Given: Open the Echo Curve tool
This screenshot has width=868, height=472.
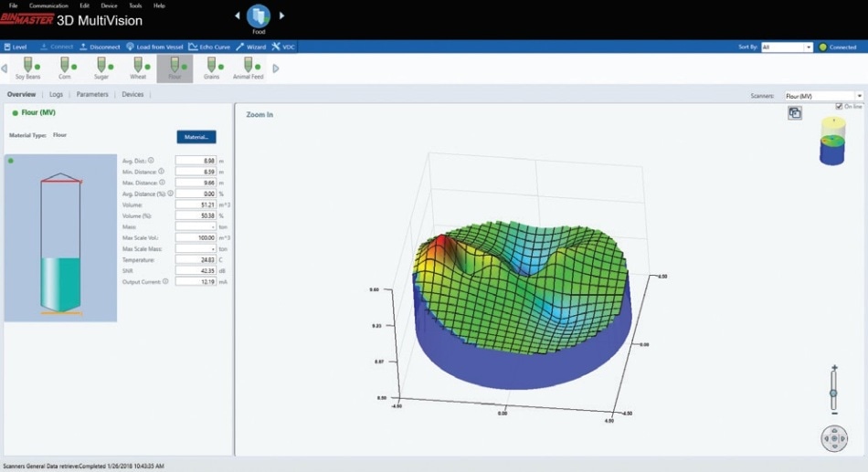Looking at the screenshot, I should coord(209,47).
